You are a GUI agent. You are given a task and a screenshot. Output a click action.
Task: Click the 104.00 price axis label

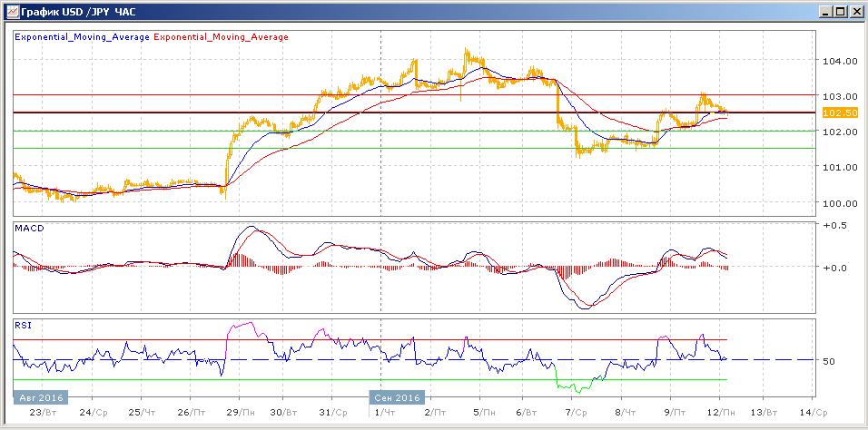click(x=839, y=62)
